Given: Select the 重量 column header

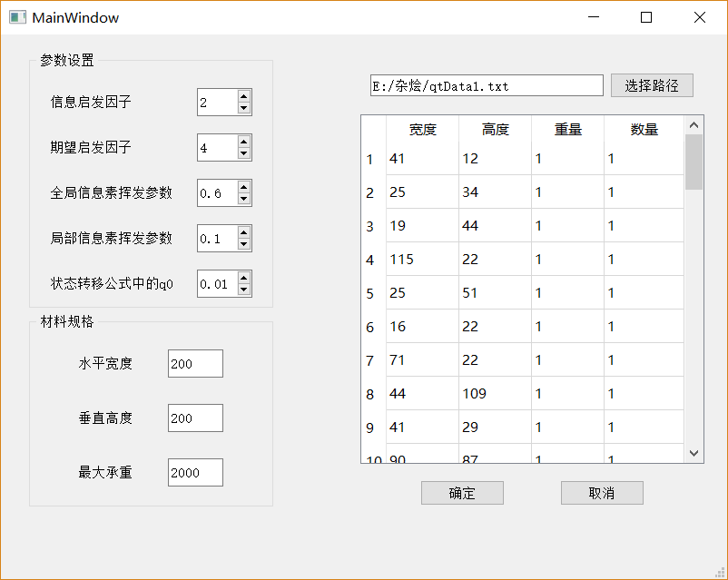Looking at the screenshot, I should (568, 129).
